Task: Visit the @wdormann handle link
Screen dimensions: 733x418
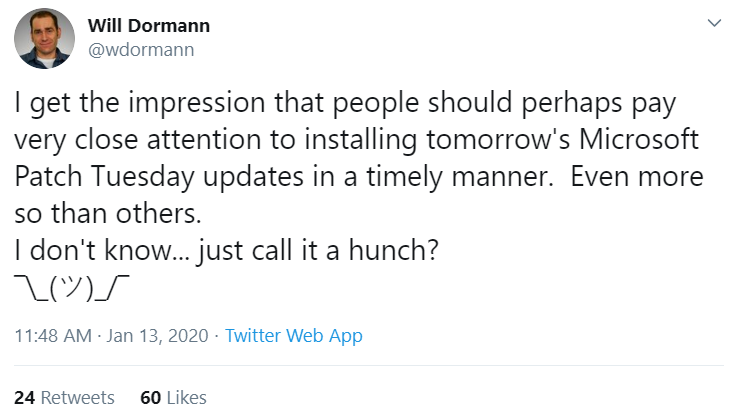Action: coord(141,50)
